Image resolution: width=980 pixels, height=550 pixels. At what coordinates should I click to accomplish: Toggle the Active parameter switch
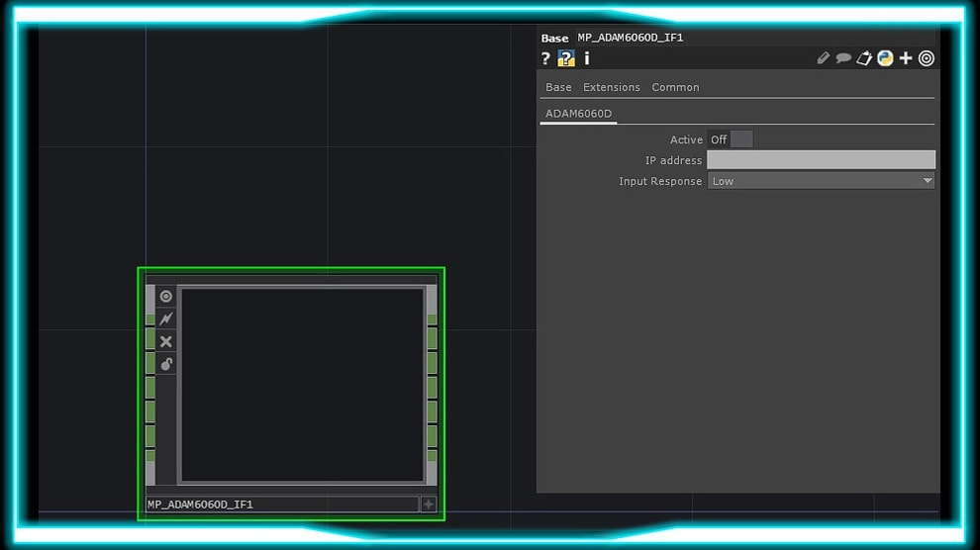point(740,139)
